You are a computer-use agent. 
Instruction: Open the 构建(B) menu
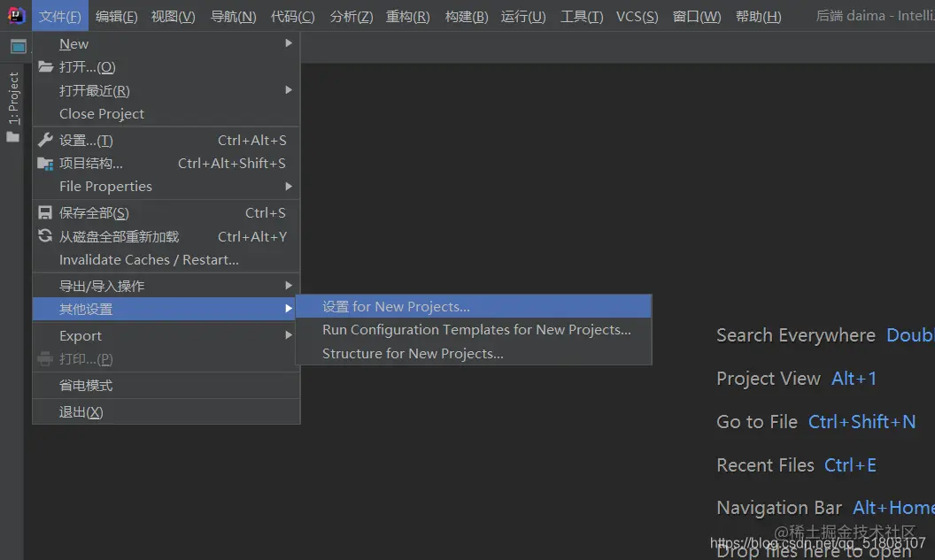click(467, 16)
